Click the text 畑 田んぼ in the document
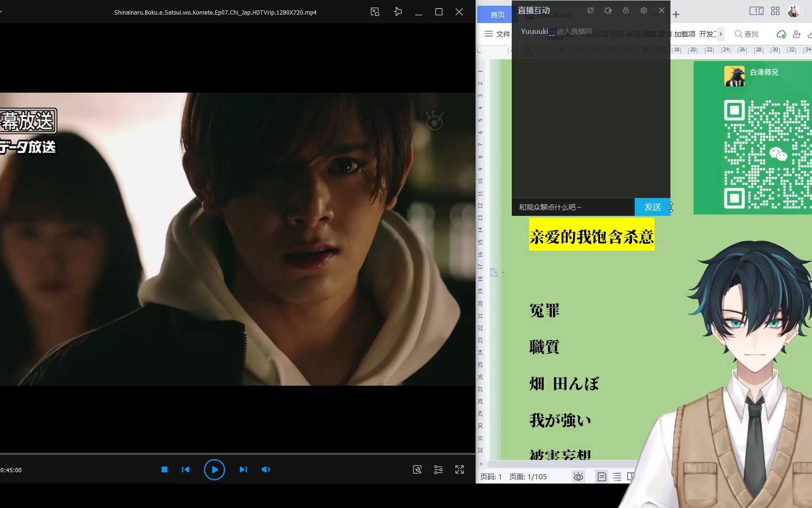This screenshot has width=812, height=508. (564, 384)
